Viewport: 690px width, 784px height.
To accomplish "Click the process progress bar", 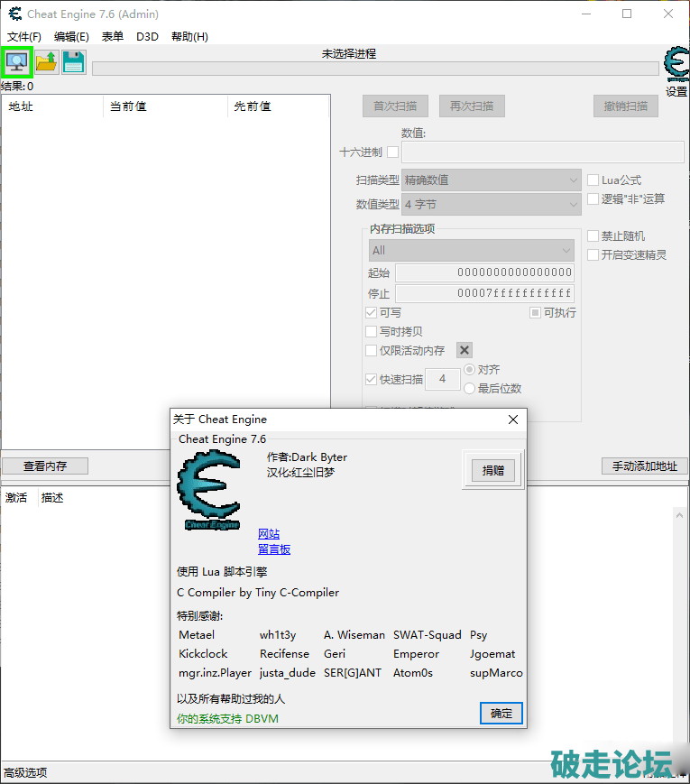I will [374, 69].
